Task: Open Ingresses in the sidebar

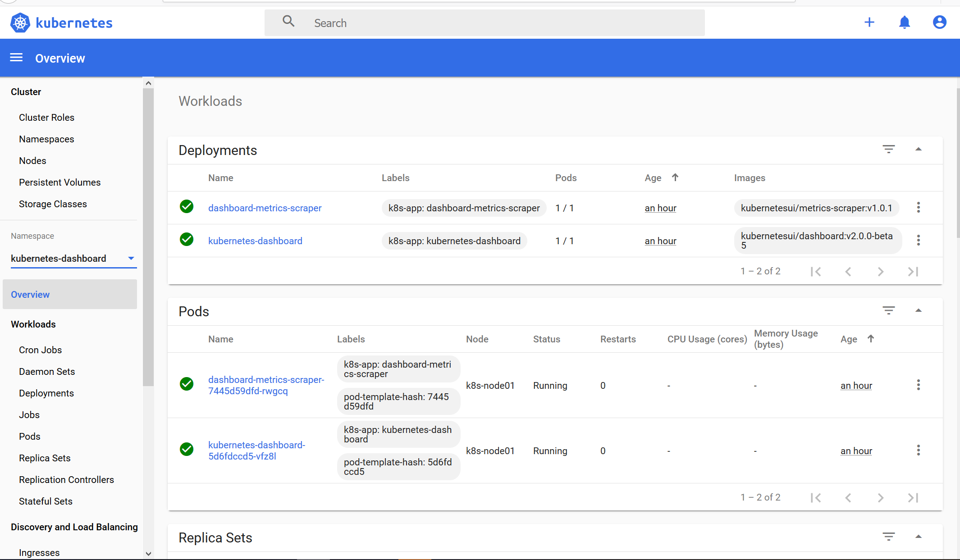Action: click(39, 552)
